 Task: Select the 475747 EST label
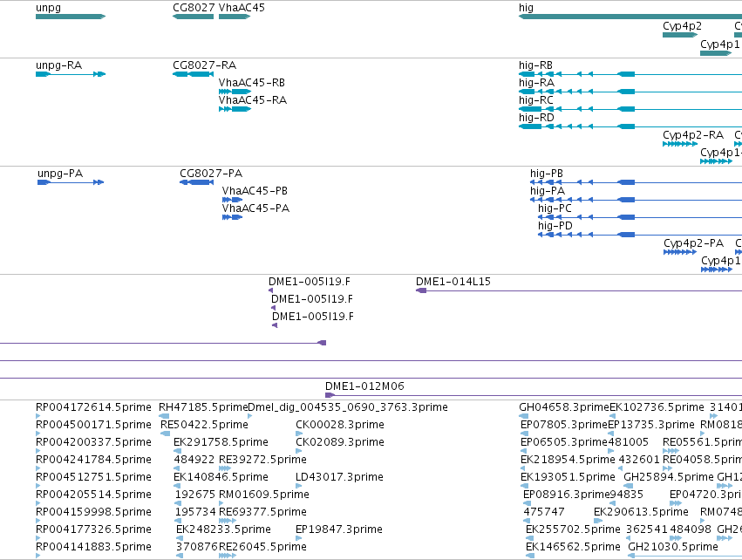[544, 512]
